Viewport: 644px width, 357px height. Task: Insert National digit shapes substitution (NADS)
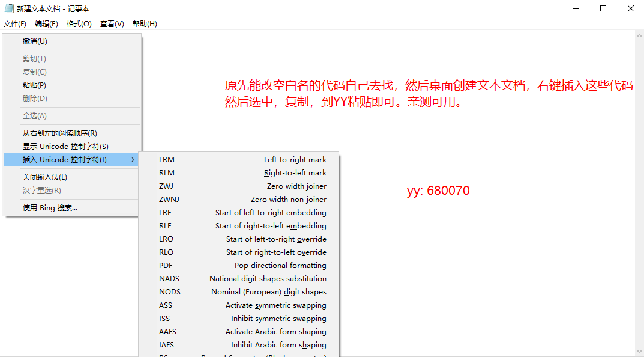(240, 278)
